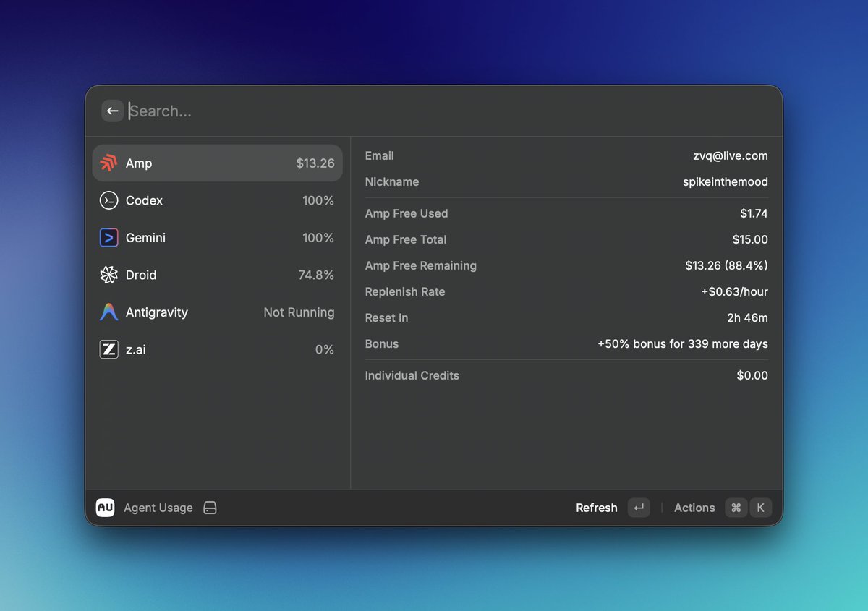The height and width of the screenshot is (611, 868).
Task: Click the K key icon
Action: [x=760, y=508]
